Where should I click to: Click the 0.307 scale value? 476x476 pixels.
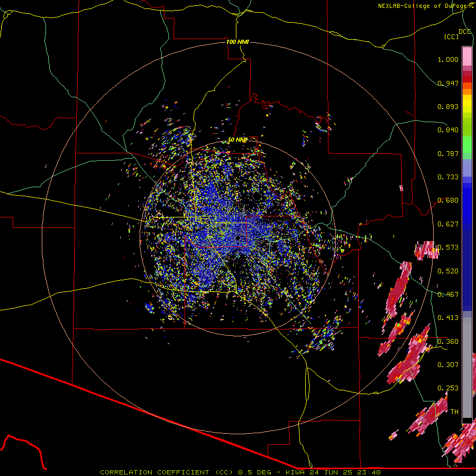pyautogui.click(x=448, y=365)
